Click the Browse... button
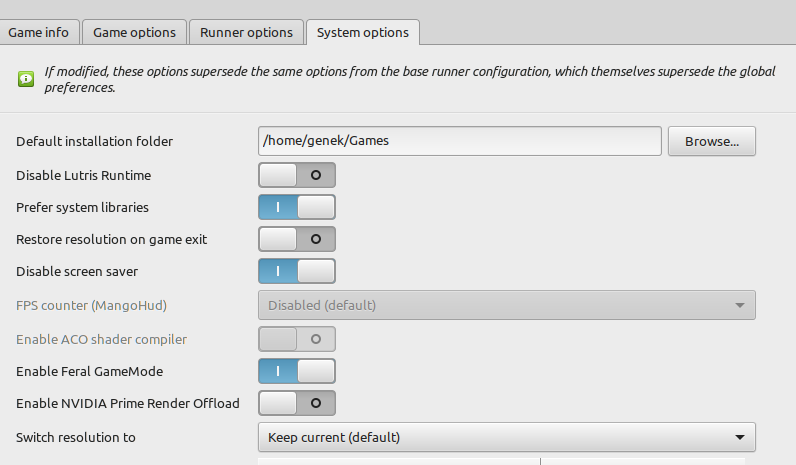Screen dimensions: 796x465 712,141
